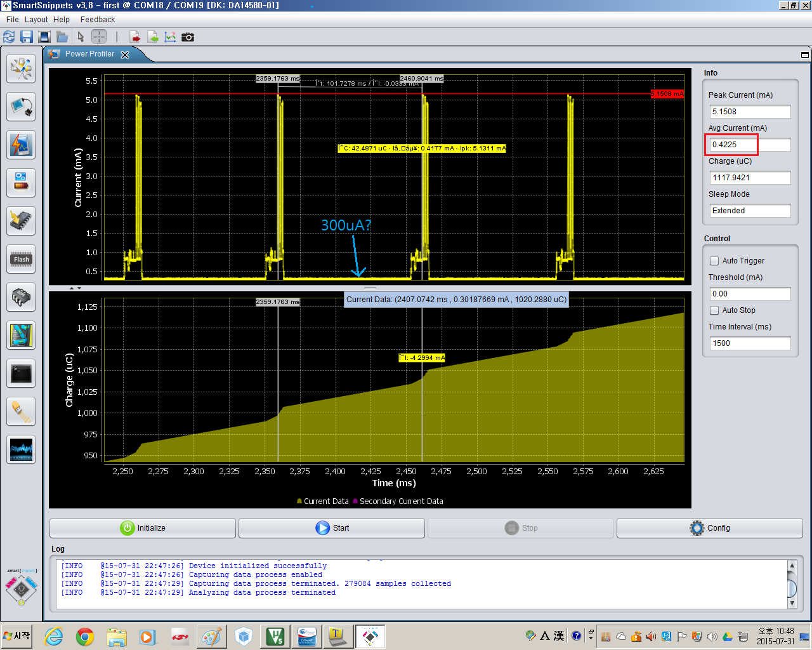Open Google Chrome from the taskbar
Viewport: 812px width, 650px height.
click(85, 636)
